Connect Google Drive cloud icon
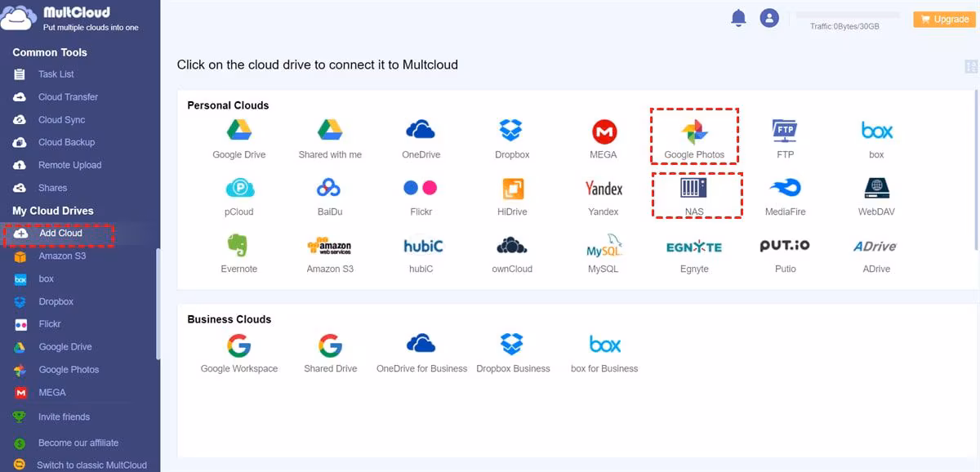Screen dimensions: 980x472 coord(238,130)
